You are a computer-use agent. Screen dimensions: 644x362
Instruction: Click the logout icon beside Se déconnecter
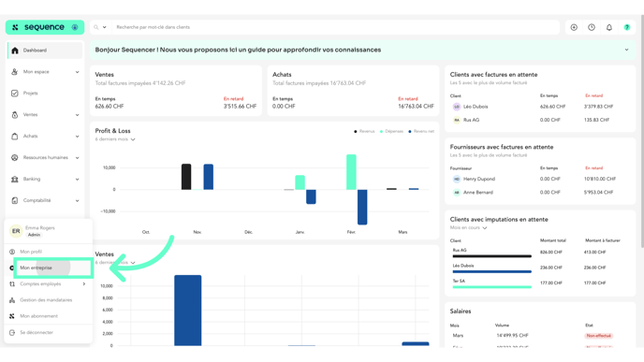[12, 332]
